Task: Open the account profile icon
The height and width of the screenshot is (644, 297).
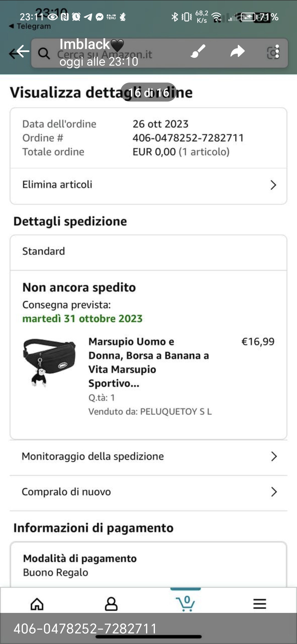Action: pos(111,604)
